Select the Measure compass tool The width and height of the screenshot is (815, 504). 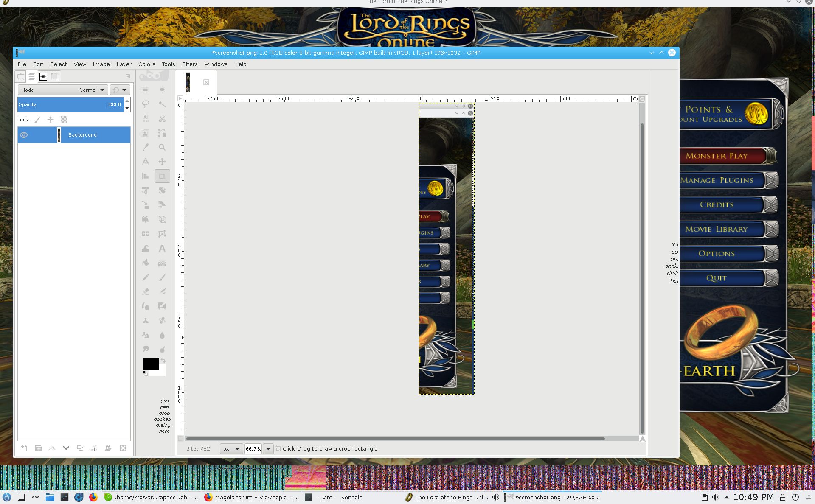(x=145, y=162)
